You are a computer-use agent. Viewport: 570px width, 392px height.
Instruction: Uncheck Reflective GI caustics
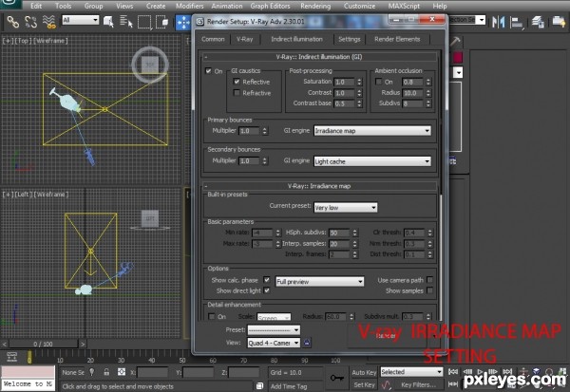237,82
